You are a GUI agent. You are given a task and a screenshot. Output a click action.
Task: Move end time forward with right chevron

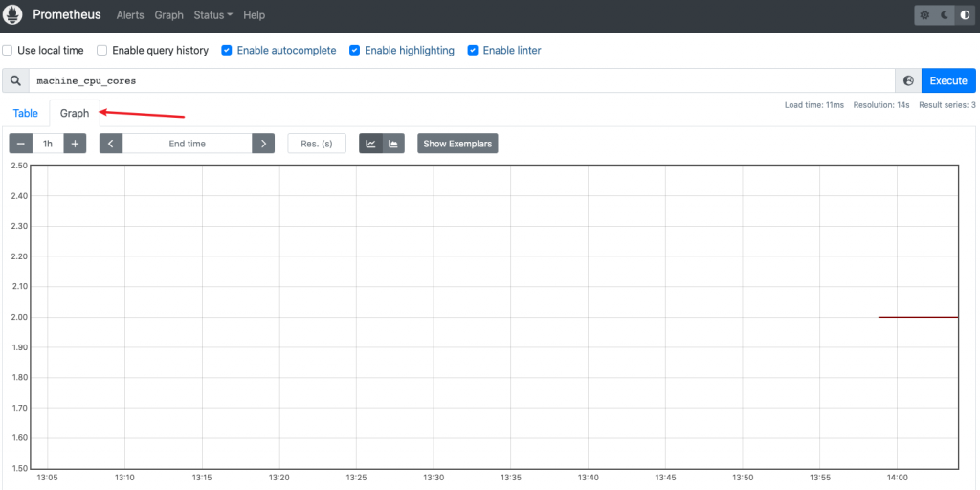263,144
